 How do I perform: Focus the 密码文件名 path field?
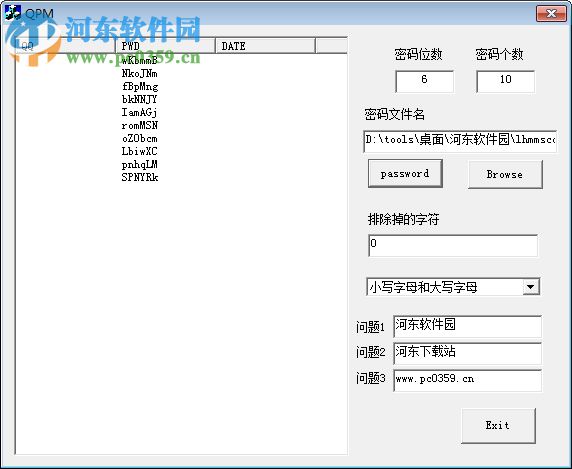point(460,141)
